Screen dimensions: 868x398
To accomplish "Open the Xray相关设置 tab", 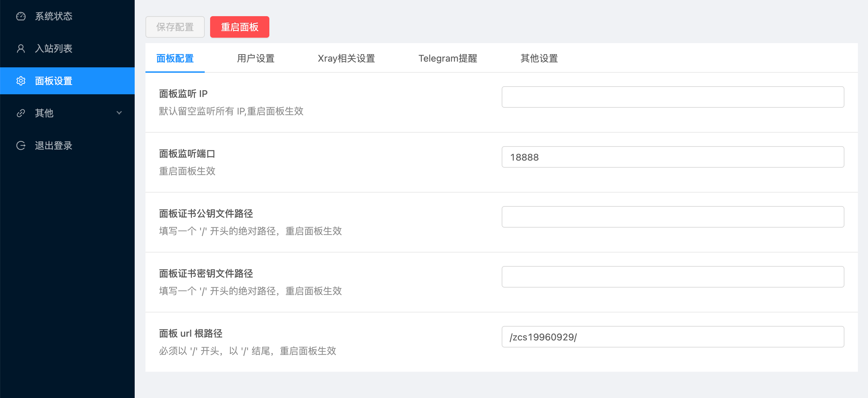I will click(x=346, y=58).
